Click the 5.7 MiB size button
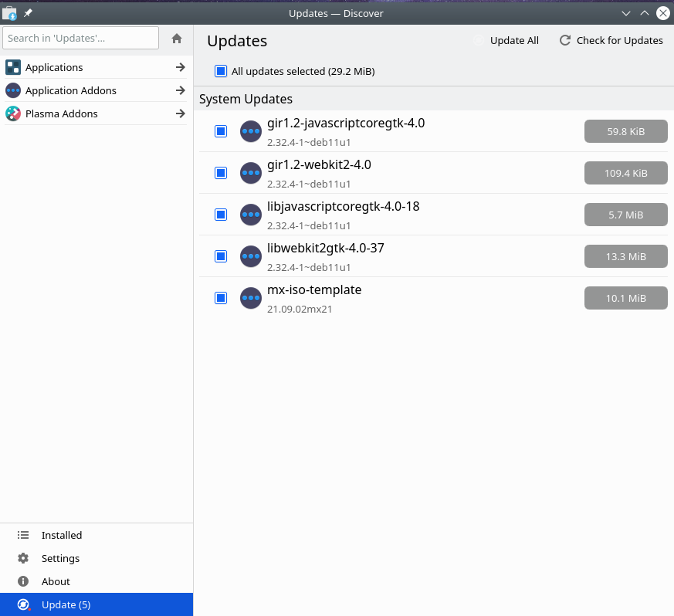 coord(625,215)
